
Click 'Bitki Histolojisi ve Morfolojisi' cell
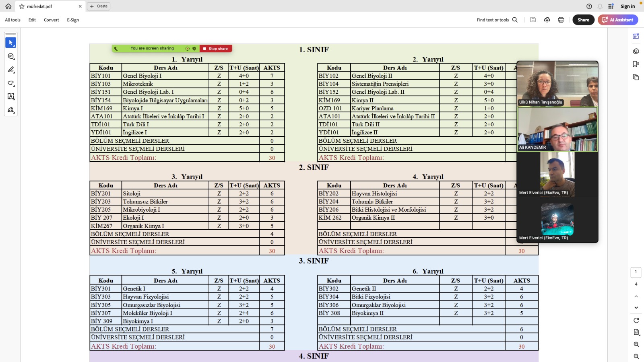395,210
